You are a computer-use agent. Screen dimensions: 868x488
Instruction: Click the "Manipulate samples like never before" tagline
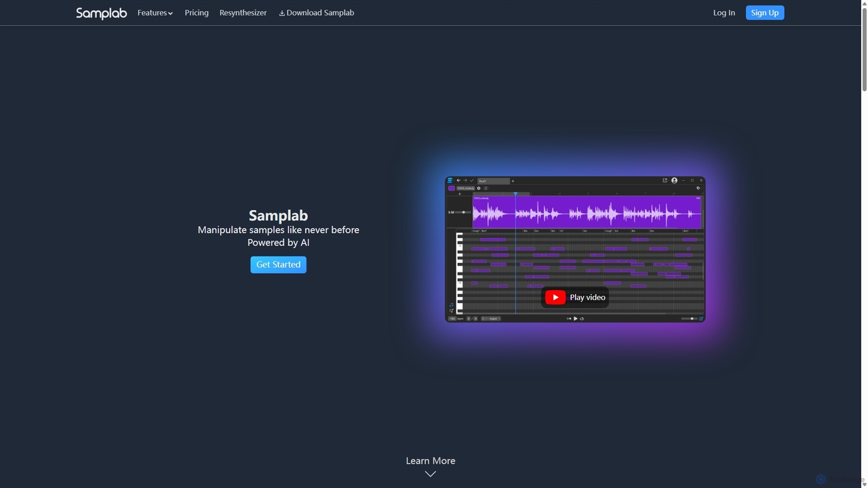tap(278, 230)
